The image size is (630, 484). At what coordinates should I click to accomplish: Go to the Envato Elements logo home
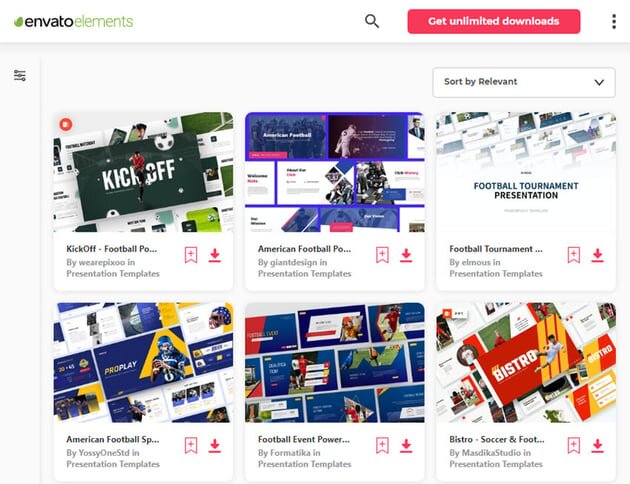pos(74,21)
